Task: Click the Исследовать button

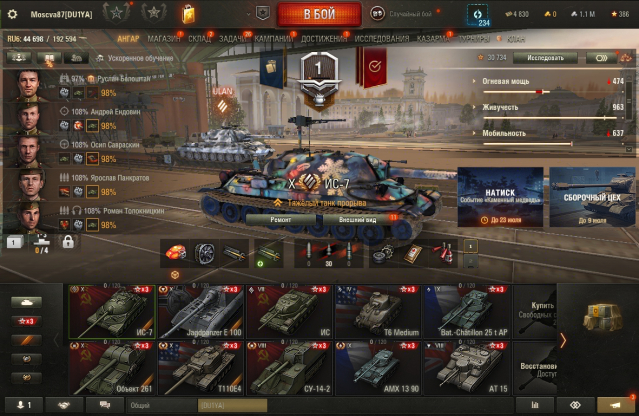Action: [545, 58]
